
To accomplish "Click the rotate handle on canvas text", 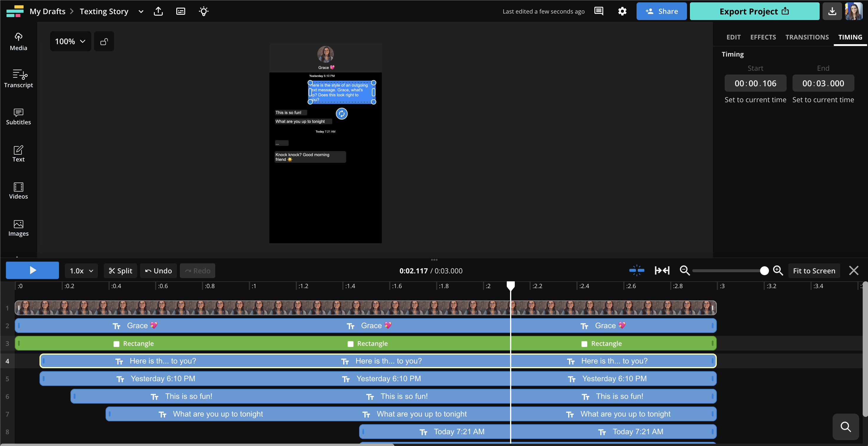I will point(341,114).
